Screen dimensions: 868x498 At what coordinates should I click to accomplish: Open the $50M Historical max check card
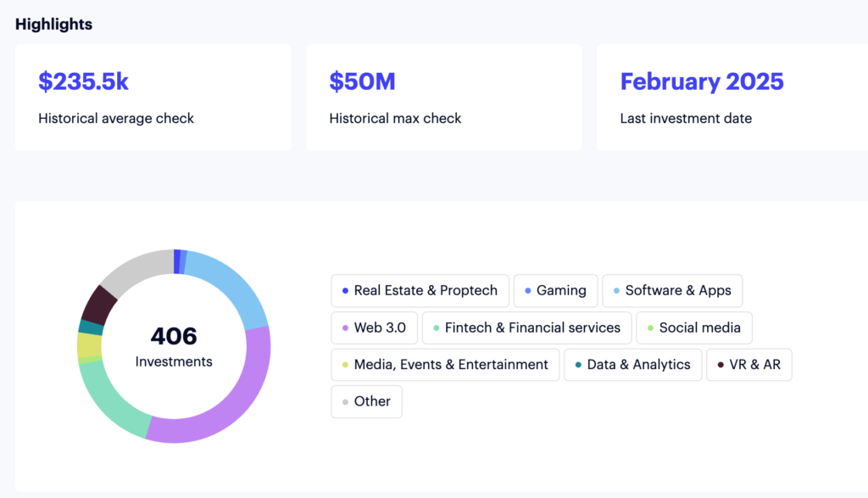(x=443, y=98)
